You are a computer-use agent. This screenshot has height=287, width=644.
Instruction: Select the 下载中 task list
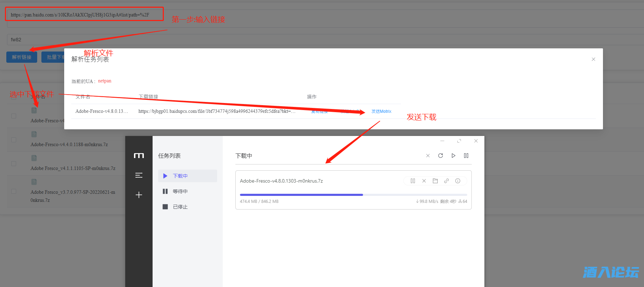(x=180, y=176)
